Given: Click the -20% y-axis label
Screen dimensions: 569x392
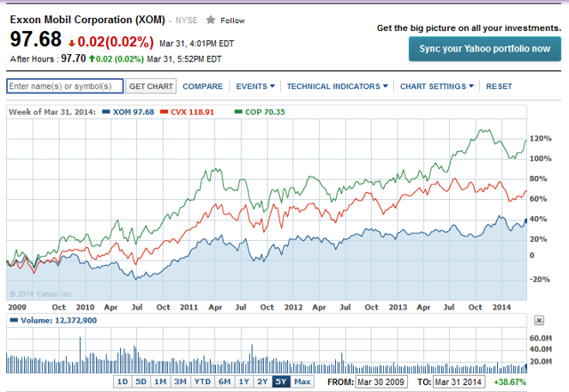Looking at the screenshot, I should coord(540,279).
